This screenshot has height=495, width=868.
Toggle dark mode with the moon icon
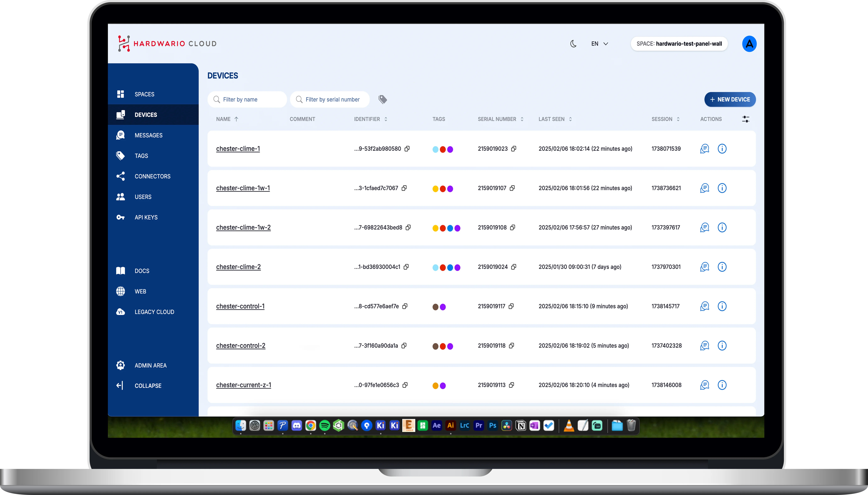pyautogui.click(x=573, y=44)
